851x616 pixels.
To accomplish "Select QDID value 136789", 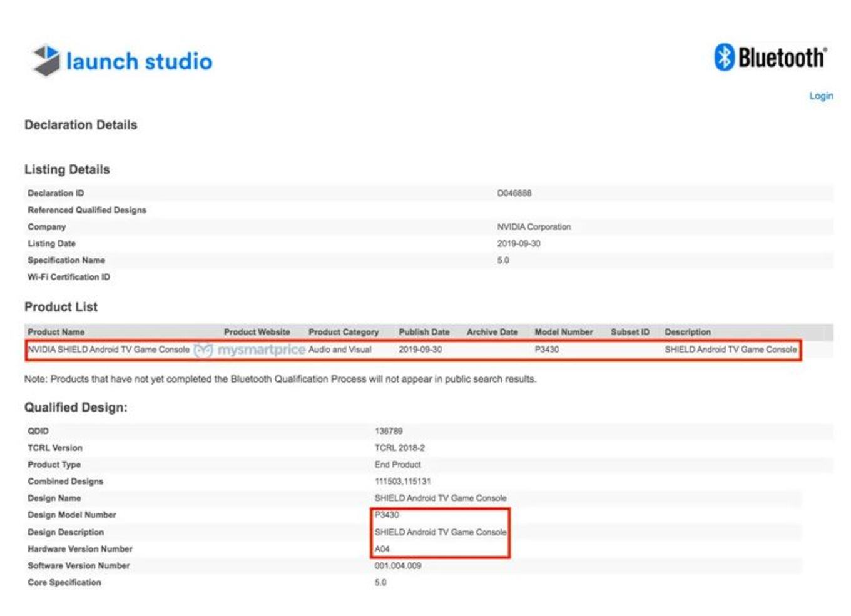I will [389, 431].
